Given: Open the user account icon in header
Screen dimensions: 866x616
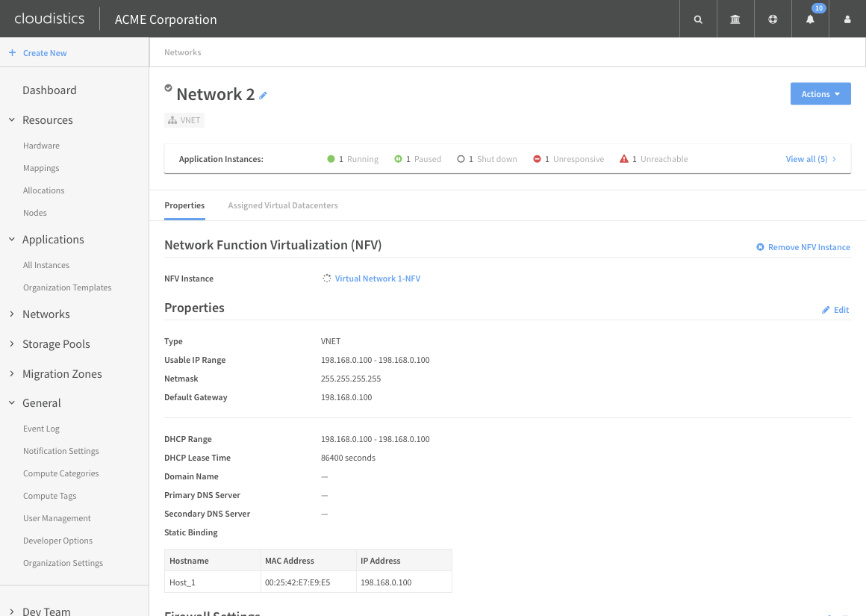Looking at the screenshot, I should (847, 19).
